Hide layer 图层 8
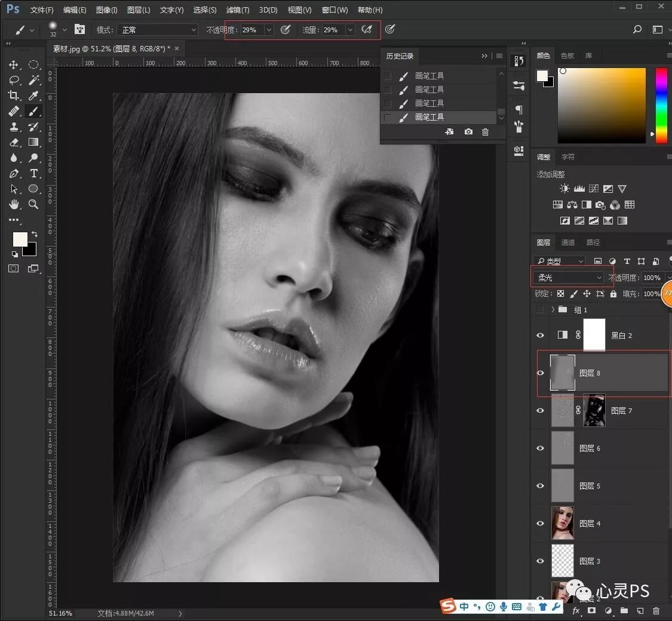Screen dimensions: 672x621 [540, 373]
